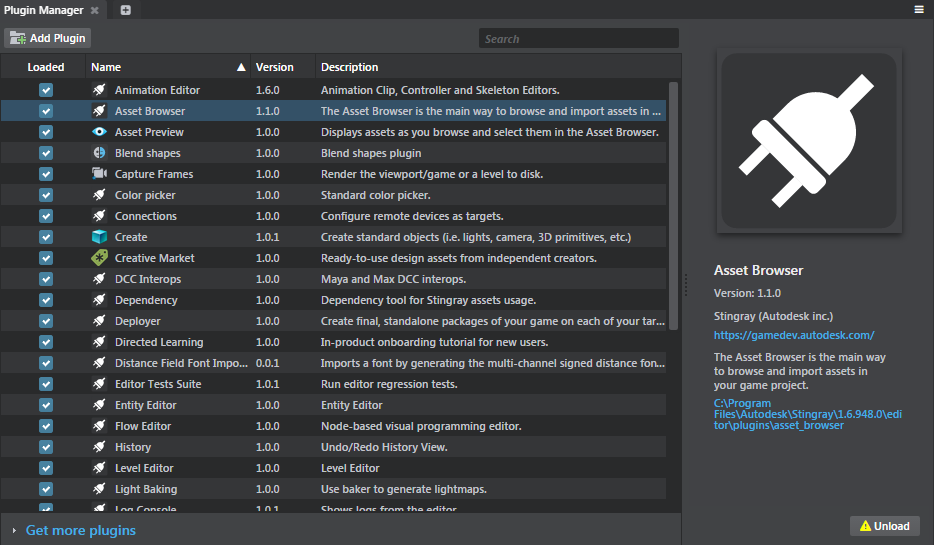Toggle the Color picker loaded checkbox

[x=46, y=195]
